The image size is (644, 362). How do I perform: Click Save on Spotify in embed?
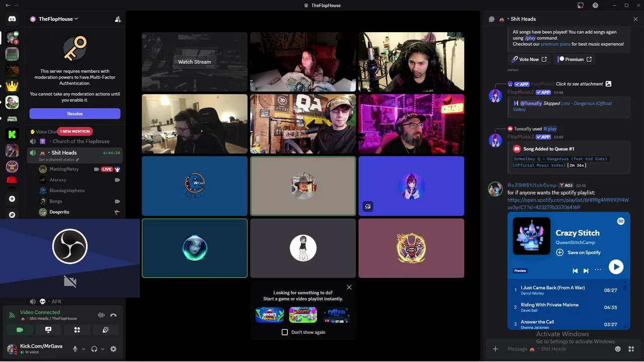578,252
